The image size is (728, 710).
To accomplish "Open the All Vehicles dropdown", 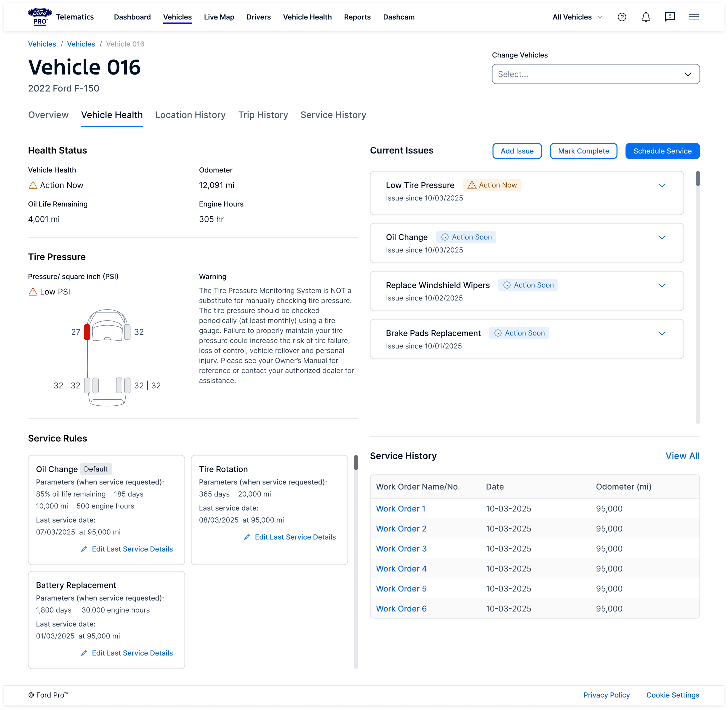I will click(576, 17).
